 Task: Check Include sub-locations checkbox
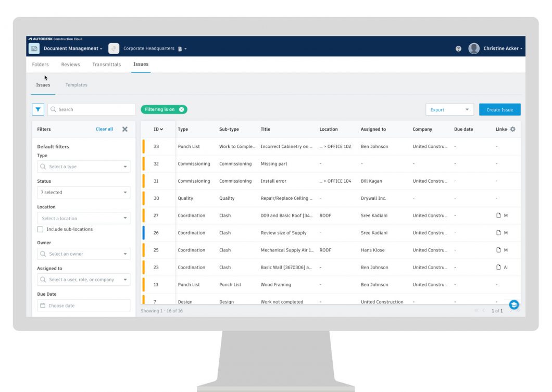40,229
